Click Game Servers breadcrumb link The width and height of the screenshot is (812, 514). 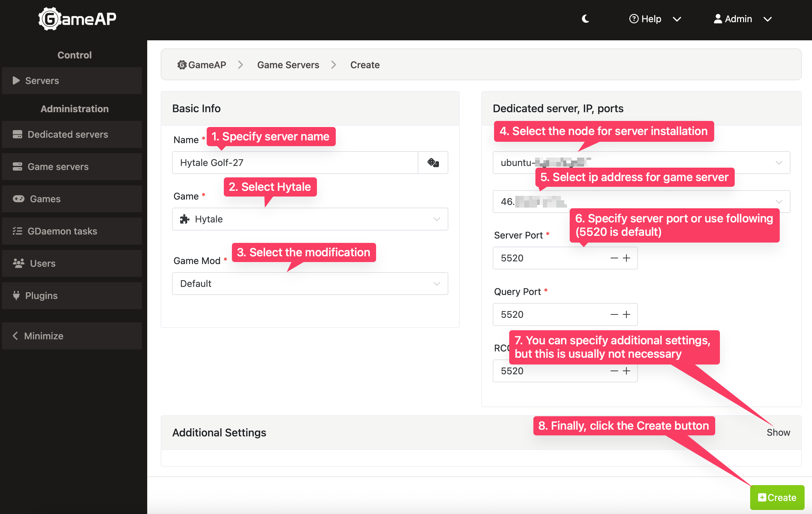[x=288, y=65]
